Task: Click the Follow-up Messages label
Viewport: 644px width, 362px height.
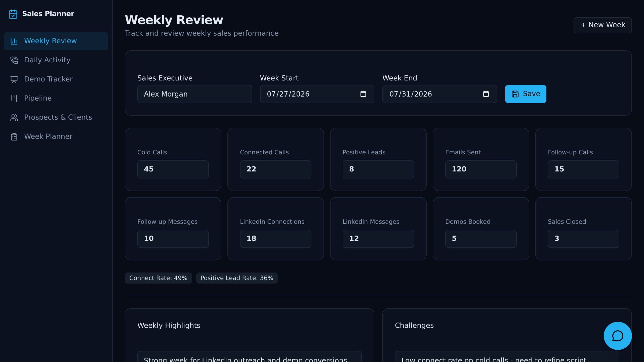Action: point(167,222)
